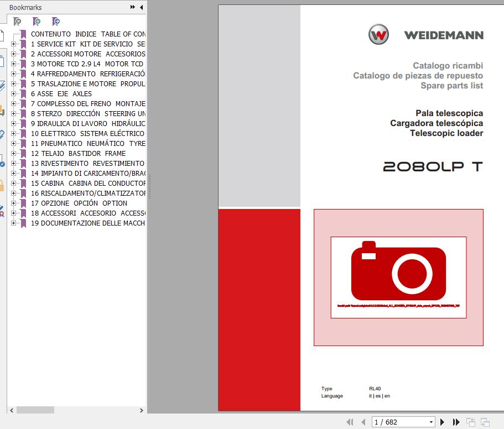Click the next view icon

pyautogui.click(x=485, y=422)
